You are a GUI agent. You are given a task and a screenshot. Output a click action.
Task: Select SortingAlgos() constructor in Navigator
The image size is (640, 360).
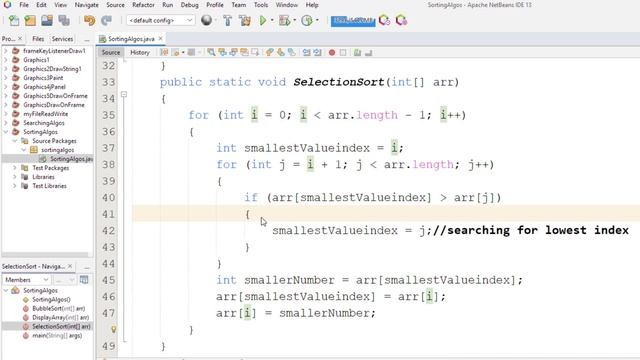(x=51, y=299)
